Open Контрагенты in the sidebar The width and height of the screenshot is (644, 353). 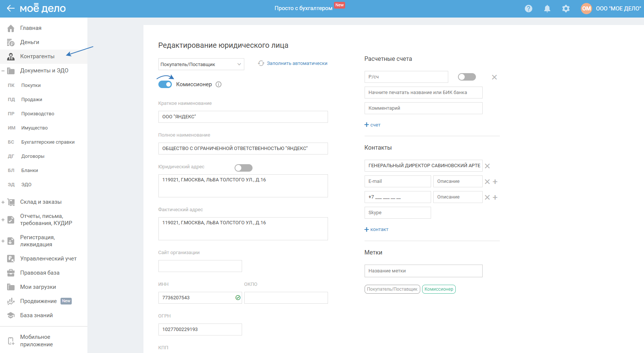click(x=37, y=56)
